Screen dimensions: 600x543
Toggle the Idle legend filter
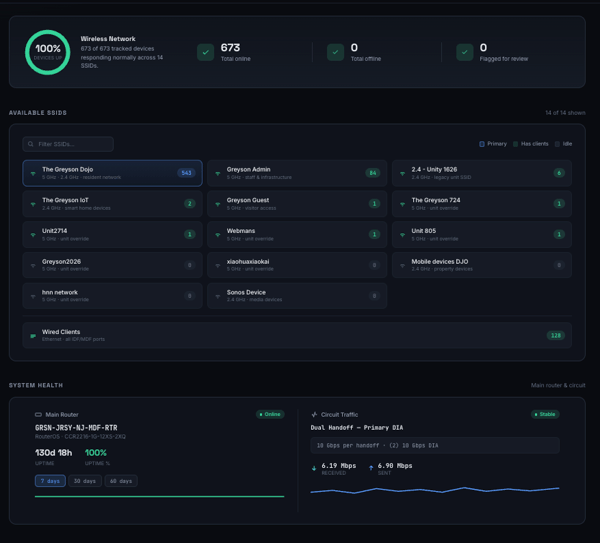pos(564,144)
